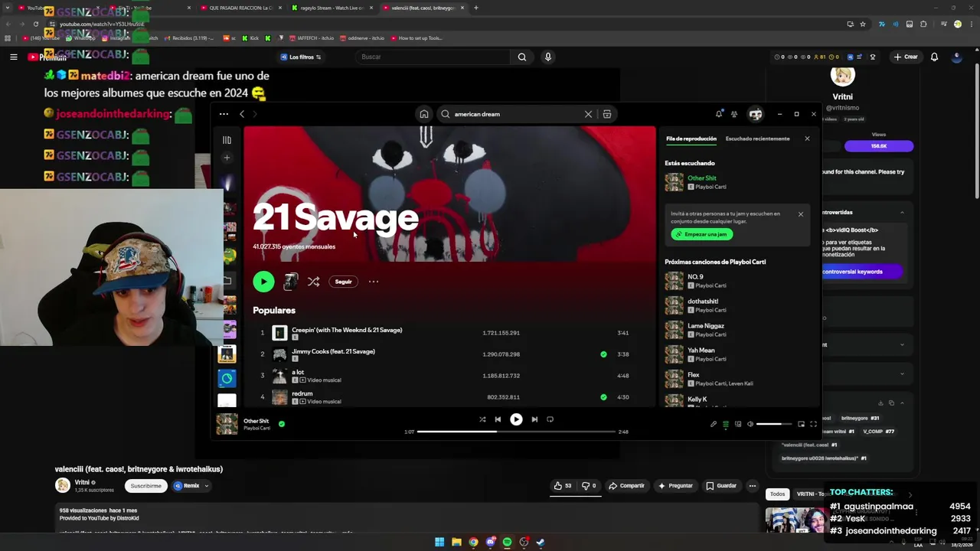Select song Jimmy Cooks (feat. 21 Savage)
The height and width of the screenshot is (551, 980).
coord(333,351)
